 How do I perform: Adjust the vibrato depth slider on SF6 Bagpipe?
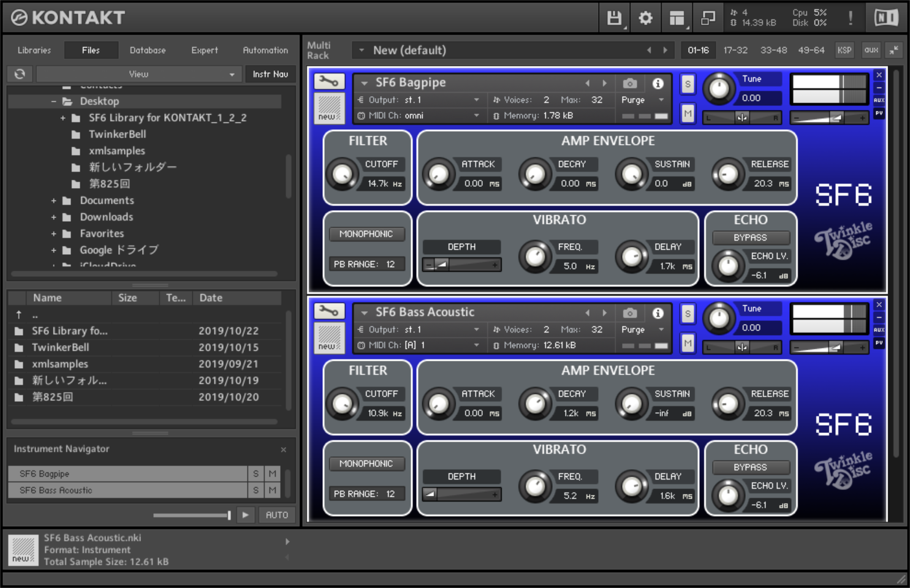462,265
